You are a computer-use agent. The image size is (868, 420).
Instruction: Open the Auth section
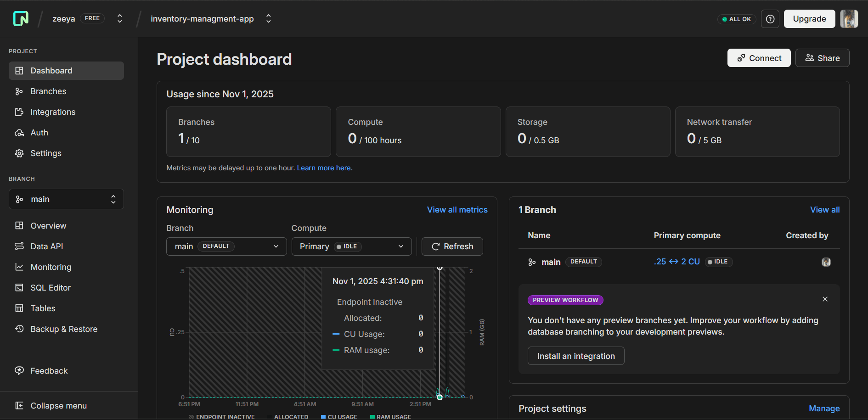(x=39, y=132)
